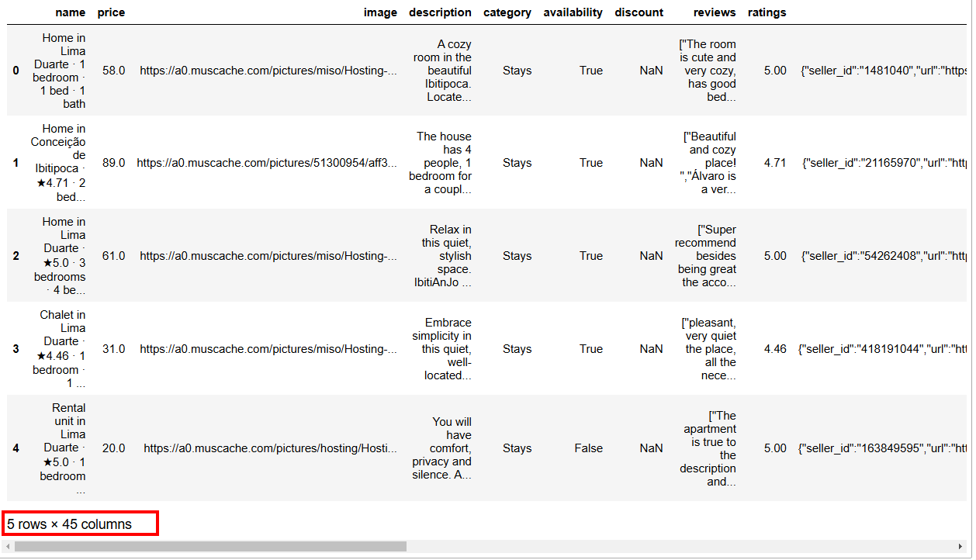Click row index 2

[x=16, y=256]
